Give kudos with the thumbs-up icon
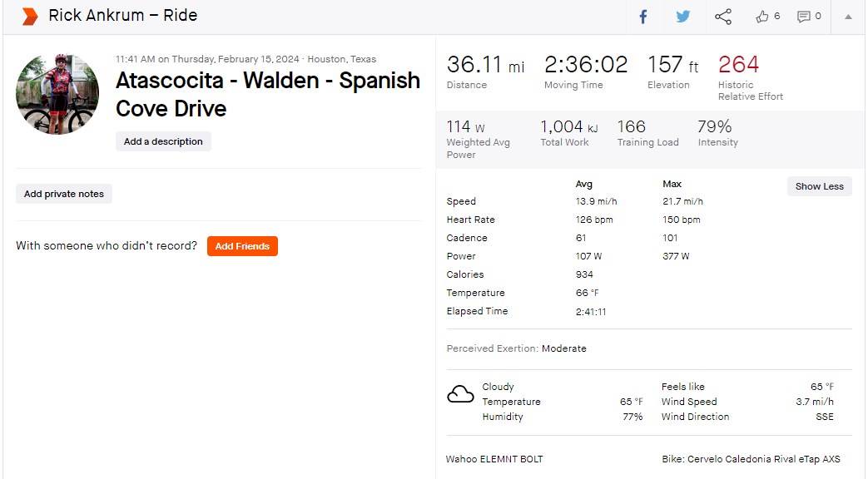The height and width of the screenshot is (479, 868). pyautogui.click(x=762, y=17)
